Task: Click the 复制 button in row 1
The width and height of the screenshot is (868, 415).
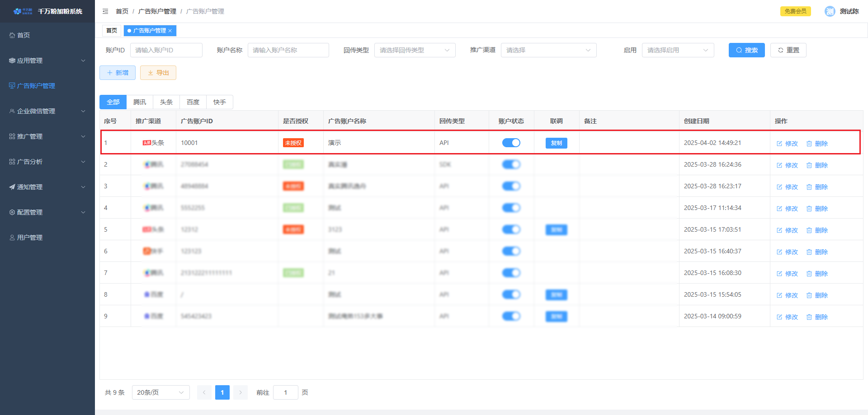Action: pyautogui.click(x=556, y=143)
